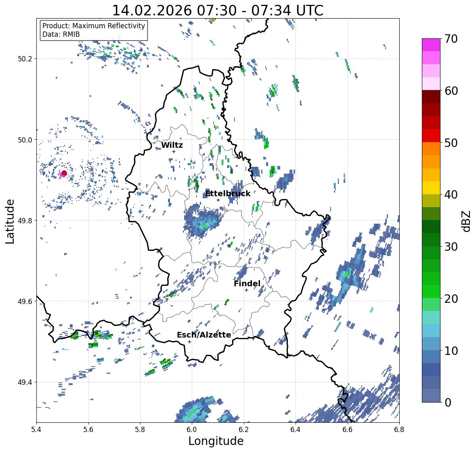Click the dark red segment below 60
The image size is (476, 451).
coord(431,97)
